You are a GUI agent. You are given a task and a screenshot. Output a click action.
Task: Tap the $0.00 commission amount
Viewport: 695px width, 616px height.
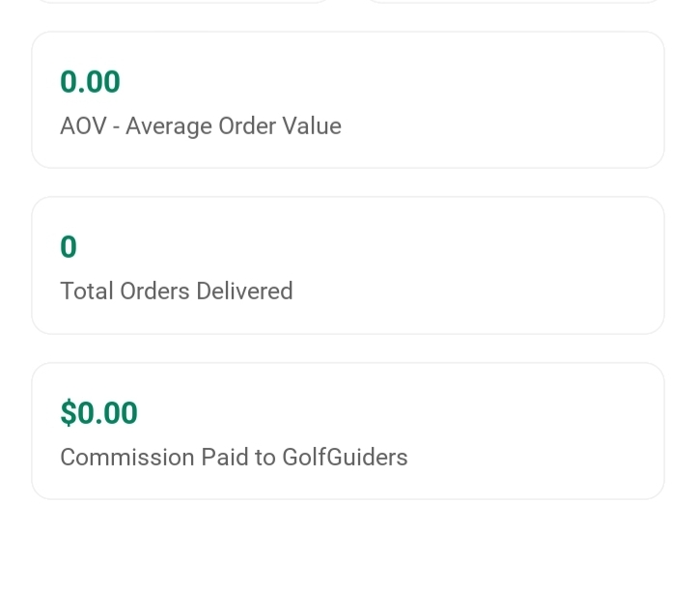click(98, 413)
